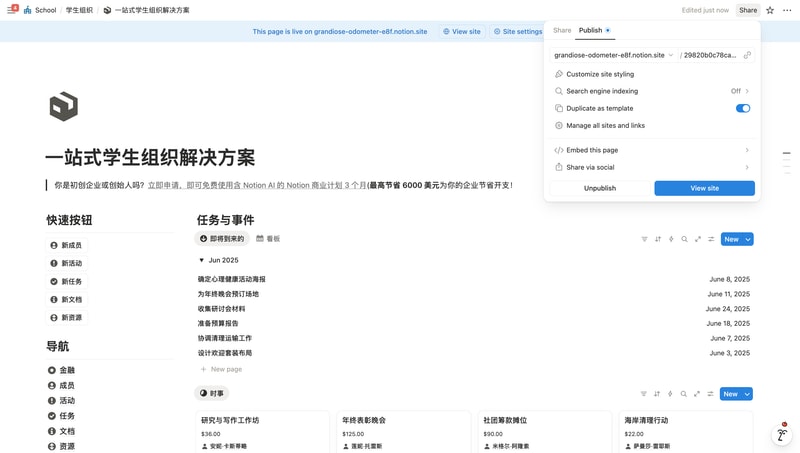Open automations lightning icon for tasks view
Viewport: 800px width, 453px height.
click(x=671, y=239)
